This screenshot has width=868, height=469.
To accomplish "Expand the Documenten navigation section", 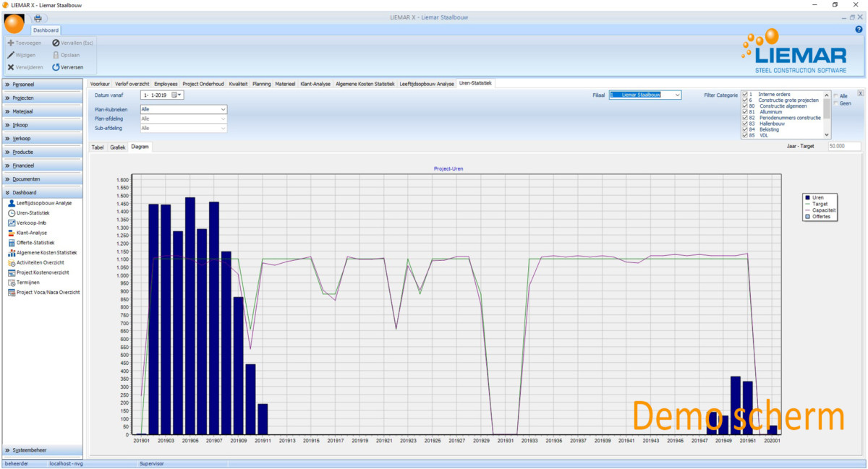I will coord(42,178).
